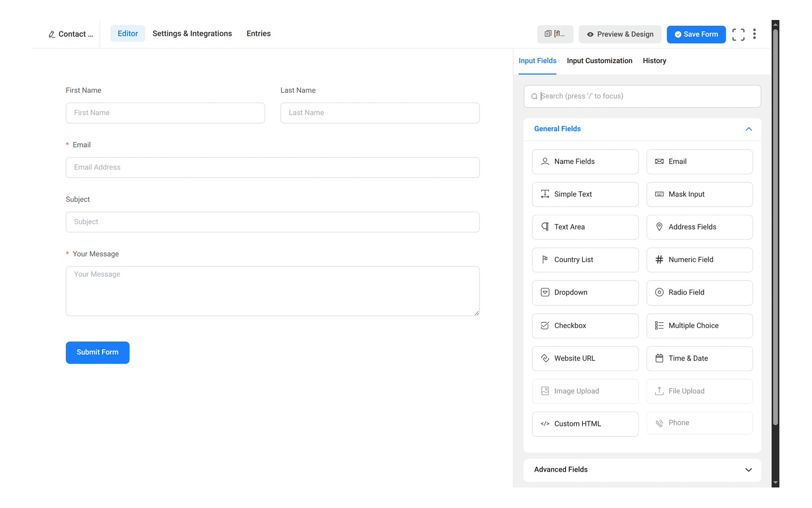Switch to Input Customization tab
The height and width of the screenshot is (508, 812).
point(600,61)
